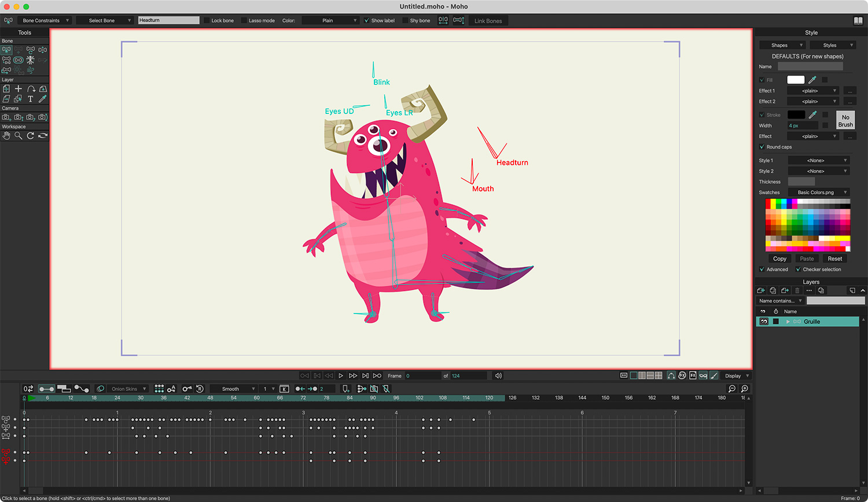Select the Eyedropper tool in Layer tools
The height and width of the screenshot is (502, 868).
pos(43,99)
